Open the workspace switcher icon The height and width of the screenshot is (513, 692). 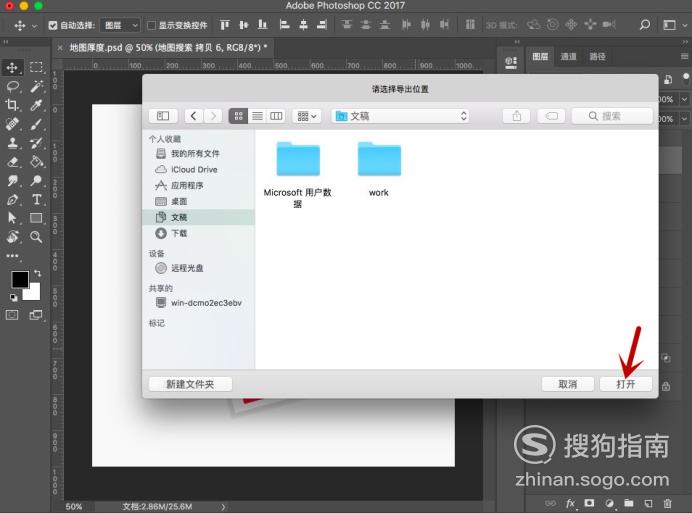669,25
